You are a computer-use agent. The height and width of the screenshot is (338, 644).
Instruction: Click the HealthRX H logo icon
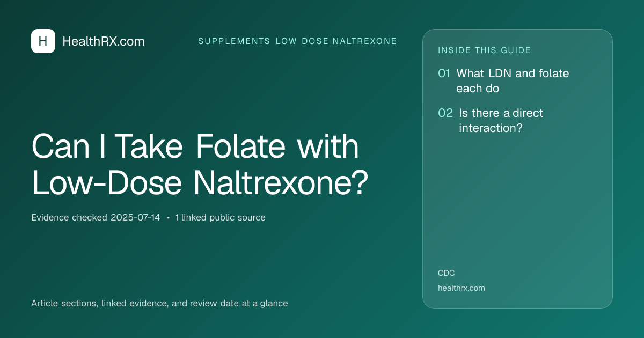point(43,41)
